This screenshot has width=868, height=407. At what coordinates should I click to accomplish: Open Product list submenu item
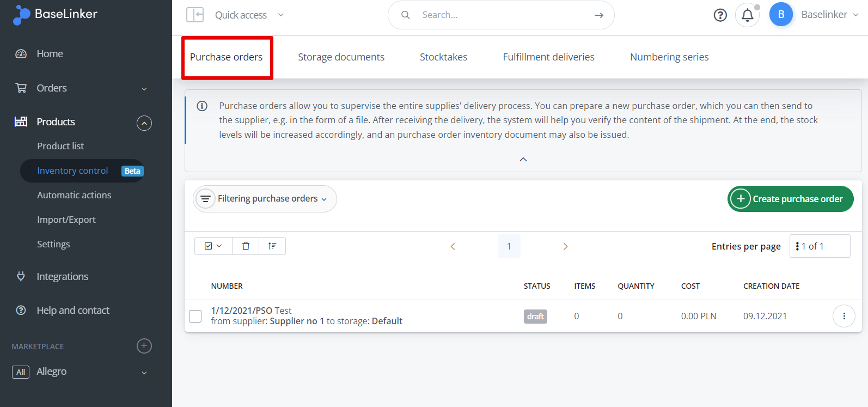click(x=60, y=146)
